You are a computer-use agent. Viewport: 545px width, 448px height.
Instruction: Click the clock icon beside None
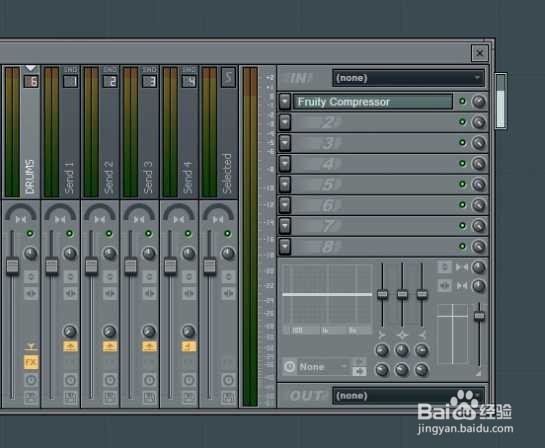click(290, 367)
